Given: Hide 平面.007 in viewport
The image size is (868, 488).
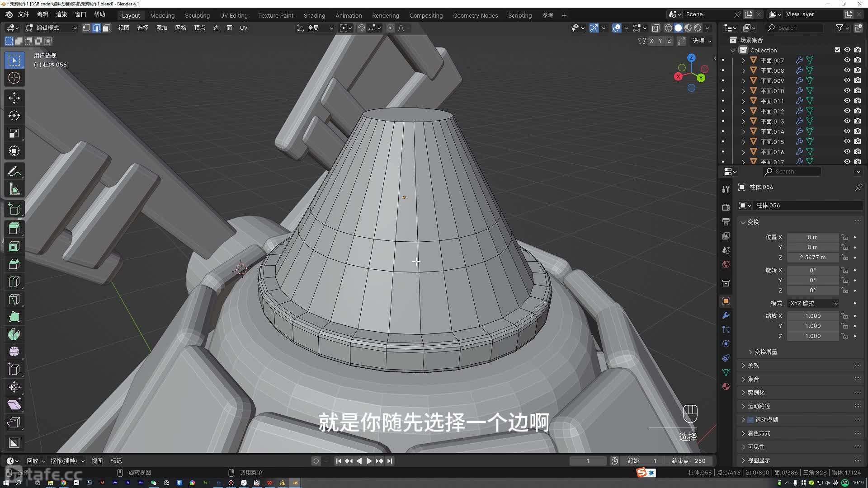Looking at the screenshot, I should (x=847, y=60).
